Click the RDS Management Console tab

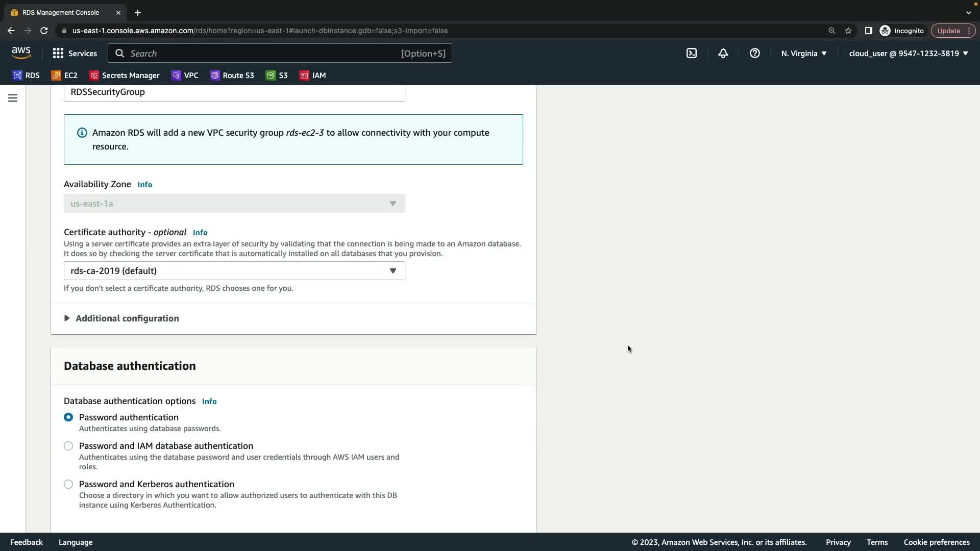point(61,12)
